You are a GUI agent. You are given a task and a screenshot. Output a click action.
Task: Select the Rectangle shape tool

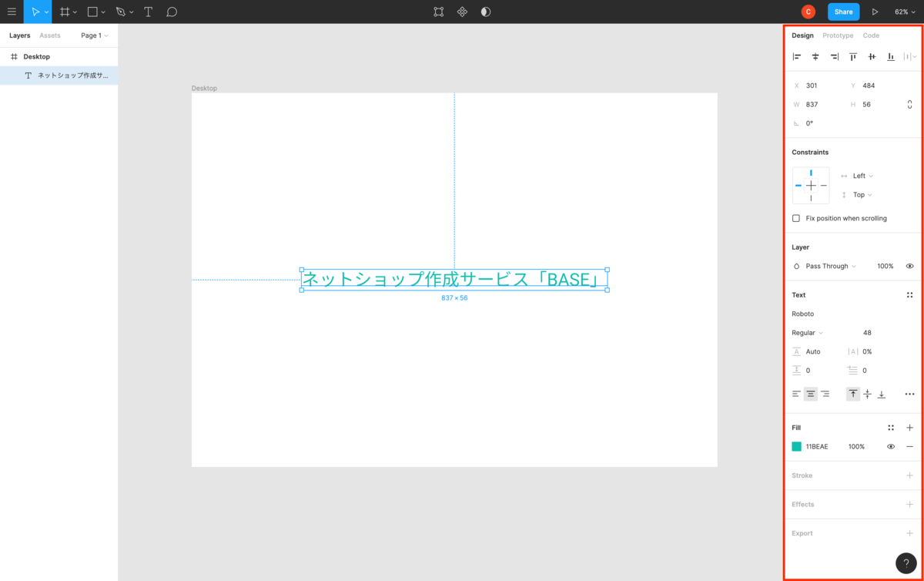pos(92,12)
